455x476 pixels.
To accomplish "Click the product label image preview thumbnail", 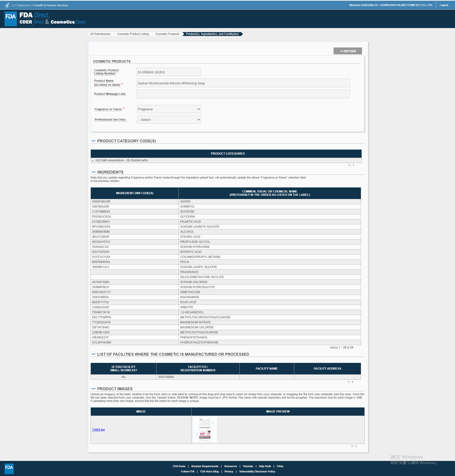I will coord(205,430).
